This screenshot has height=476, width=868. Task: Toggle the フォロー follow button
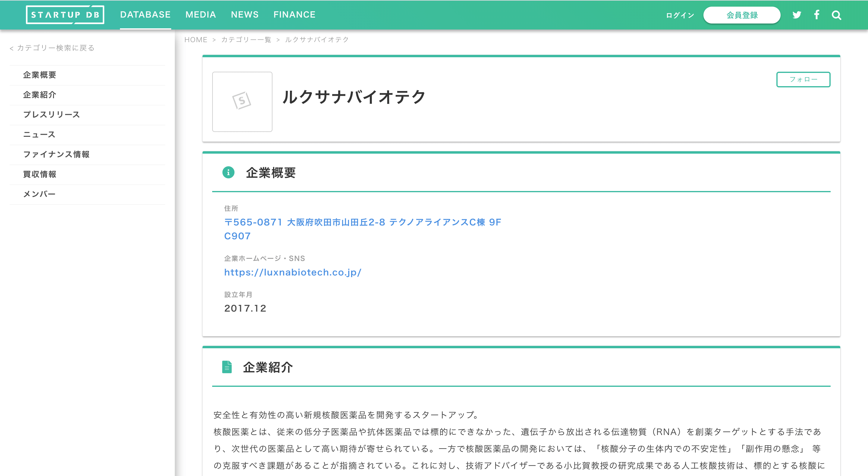tap(803, 80)
